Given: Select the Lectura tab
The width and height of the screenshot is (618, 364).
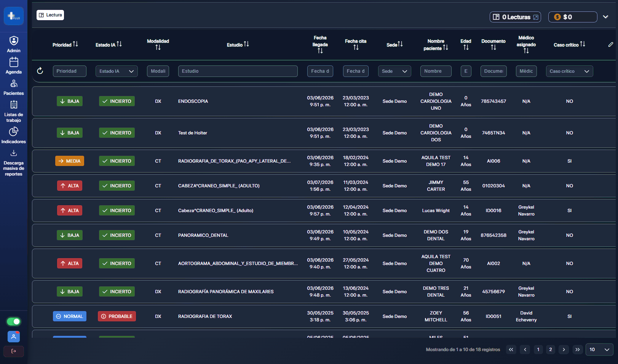Looking at the screenshot, I should (50, 15).
